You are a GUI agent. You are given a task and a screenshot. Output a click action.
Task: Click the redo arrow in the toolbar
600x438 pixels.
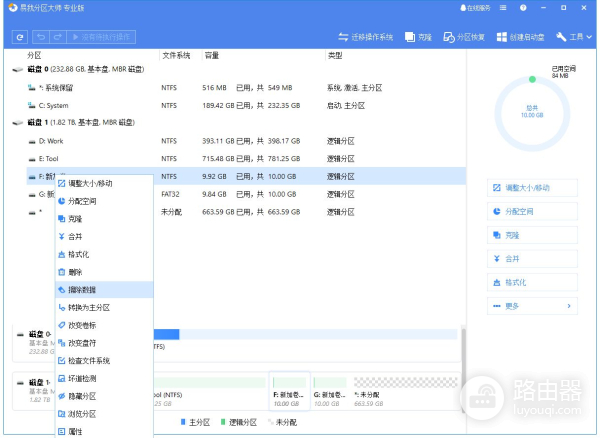(58, 37)
